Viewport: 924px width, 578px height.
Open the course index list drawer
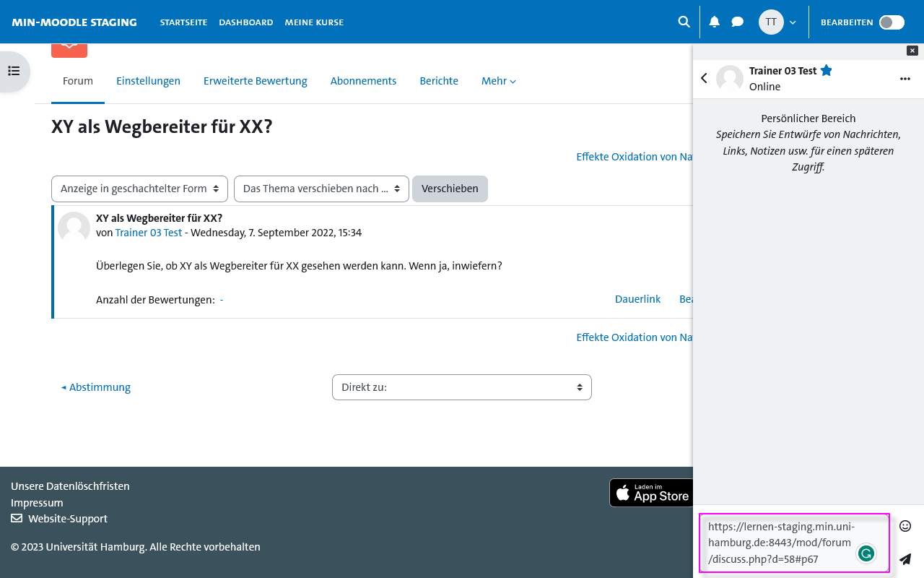(14, 71)
